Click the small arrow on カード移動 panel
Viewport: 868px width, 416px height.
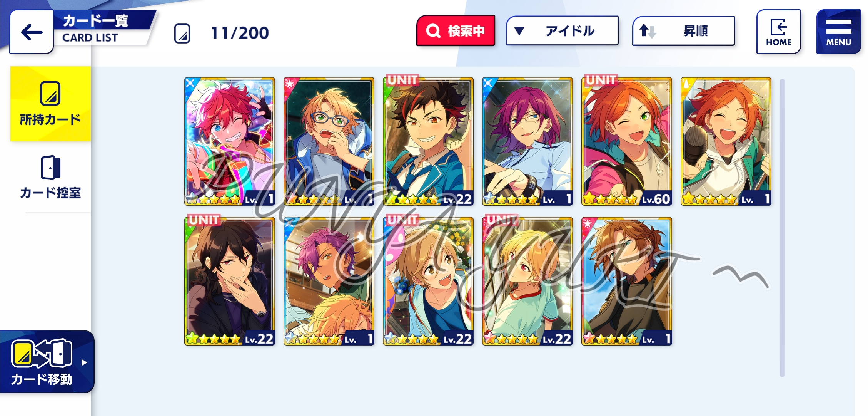pyautogui.click(x=84, y=362)
